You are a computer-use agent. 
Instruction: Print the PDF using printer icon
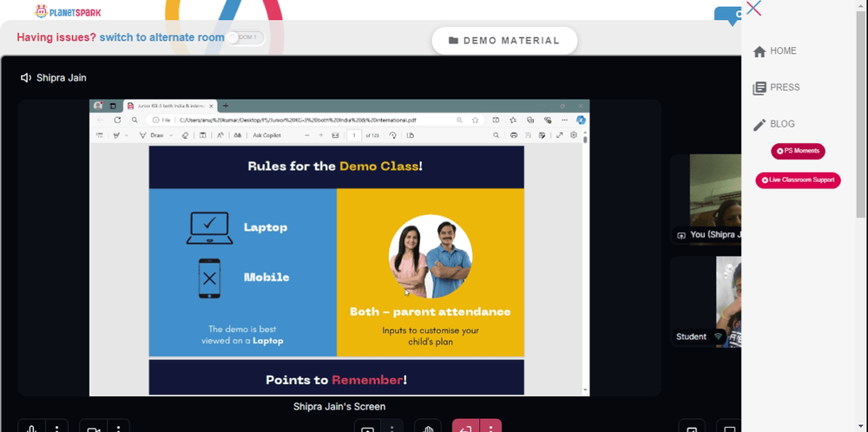[514, 135]
